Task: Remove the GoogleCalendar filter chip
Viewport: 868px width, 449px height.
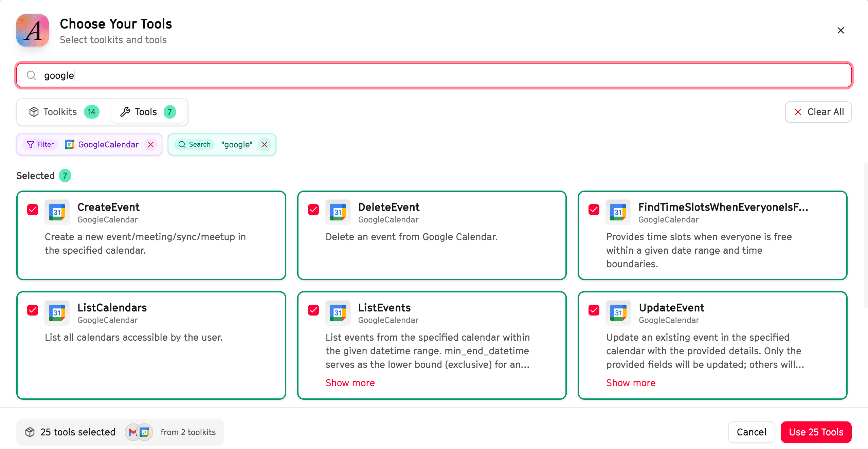Action: click(151, 145)
